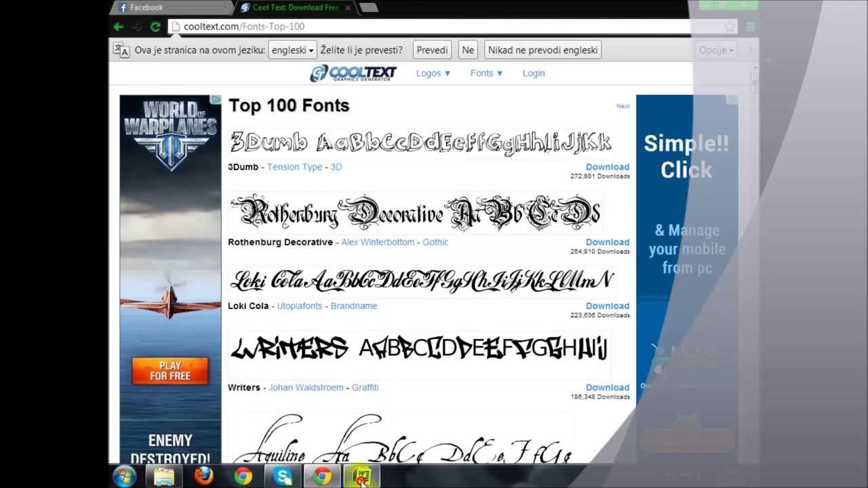The width and height of the screenshot is (868, 488).
Task: Download the 3Dumb font
Action: tap(608, 167)
